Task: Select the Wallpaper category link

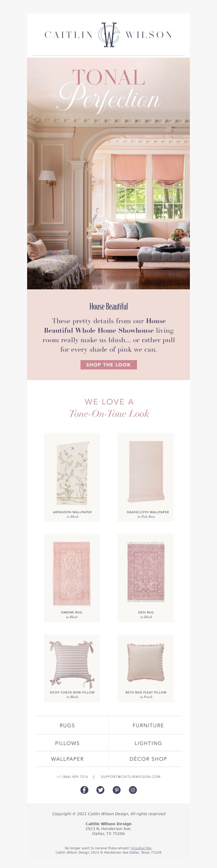Action: pyautogui.click(x=68, y=759)
